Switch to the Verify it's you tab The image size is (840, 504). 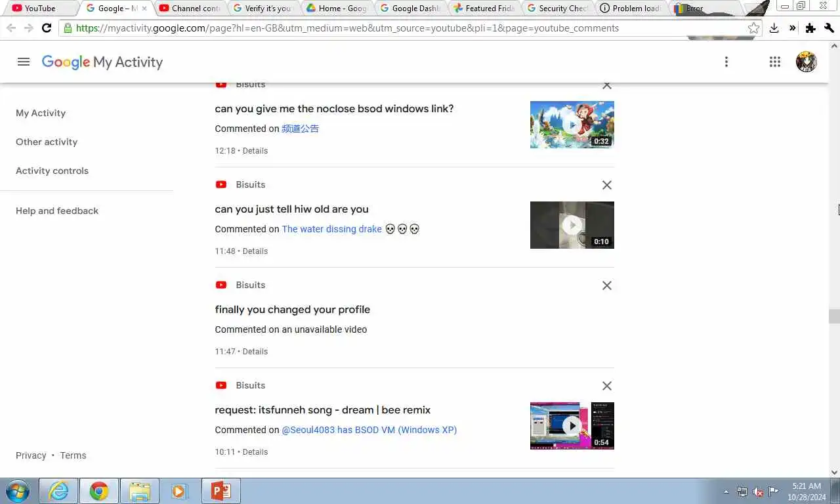262,9
